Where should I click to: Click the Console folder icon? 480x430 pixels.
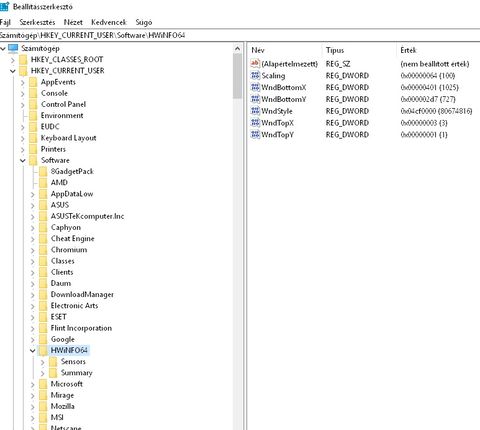tap(33, 93)
